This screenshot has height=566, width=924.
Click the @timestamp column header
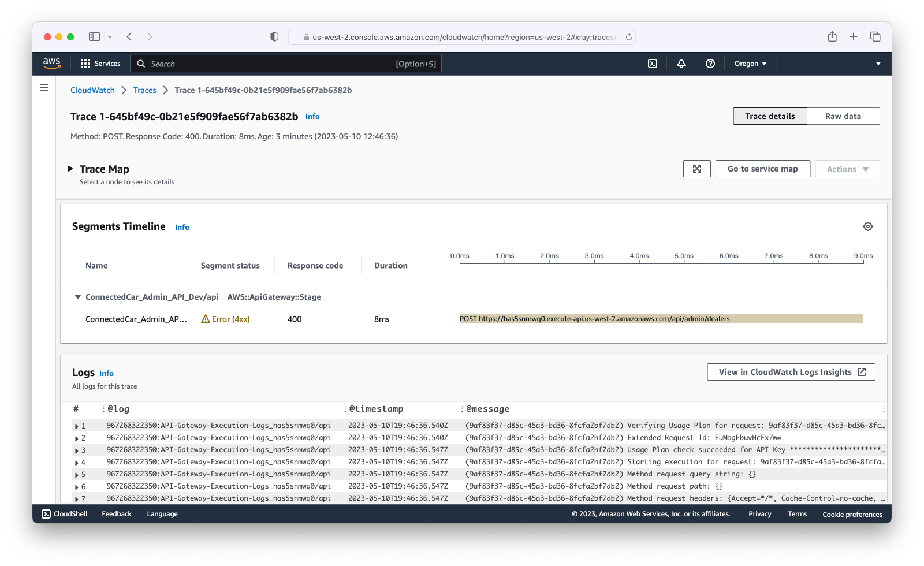[x=377, y=409]
